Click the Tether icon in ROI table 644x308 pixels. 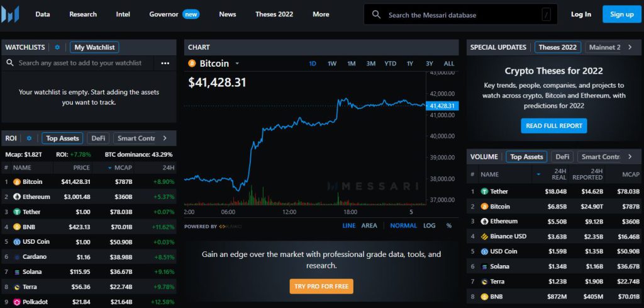(x=17, y=212)
